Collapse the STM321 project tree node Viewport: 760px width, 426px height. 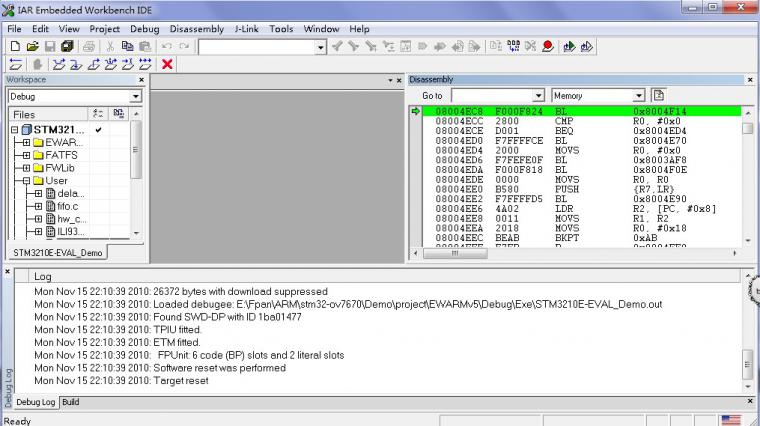(15, 130)
